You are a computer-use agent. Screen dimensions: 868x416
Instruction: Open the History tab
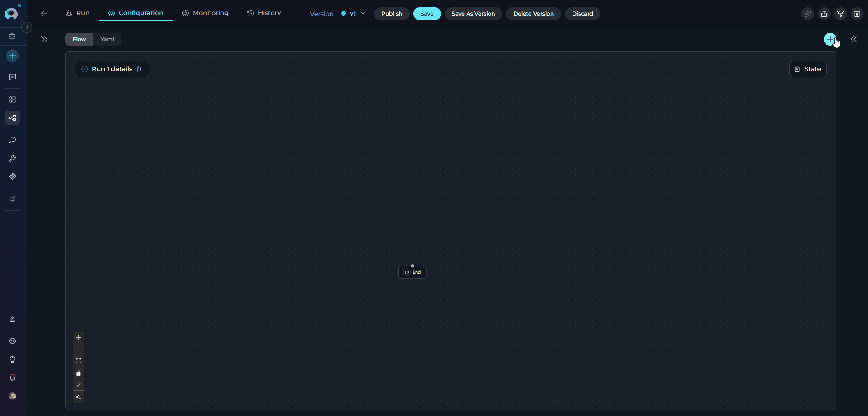[x=264, y=13]
